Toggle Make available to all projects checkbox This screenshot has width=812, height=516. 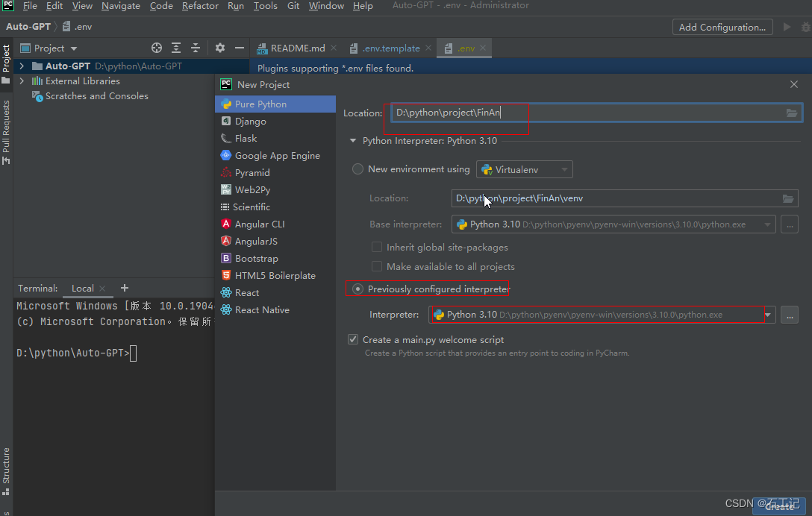pos(376,266)
